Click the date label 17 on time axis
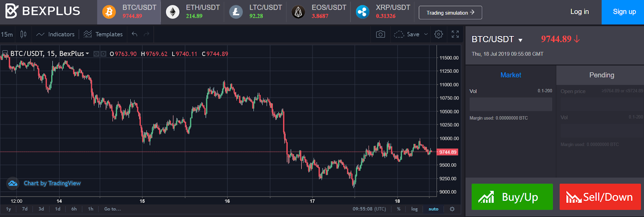Screen dimensions: 644x217 click(x=312, y=201)
